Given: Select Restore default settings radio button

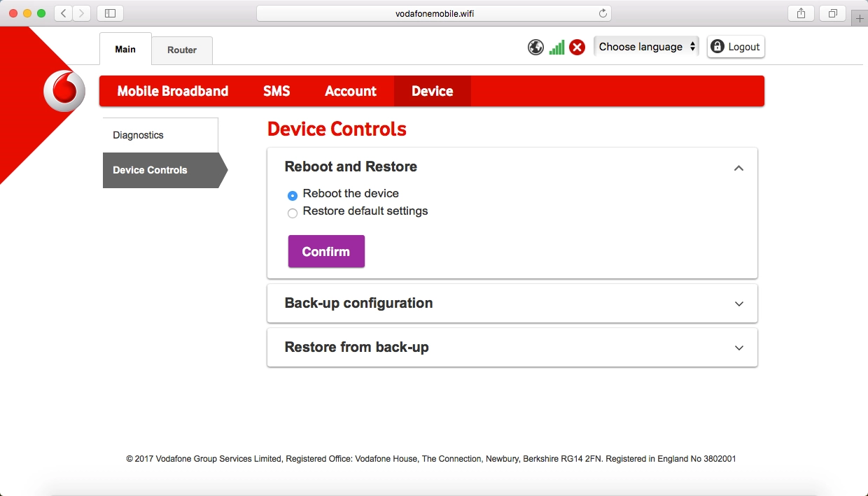Looking at the screenshot, I should click(x=293, y=213).
